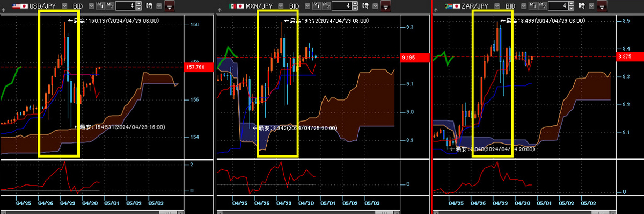This screenshot has width=644, height=214.
Task: Open the dark red menu button on ZAR/JPY toolbar
Action: click(602, 6)
